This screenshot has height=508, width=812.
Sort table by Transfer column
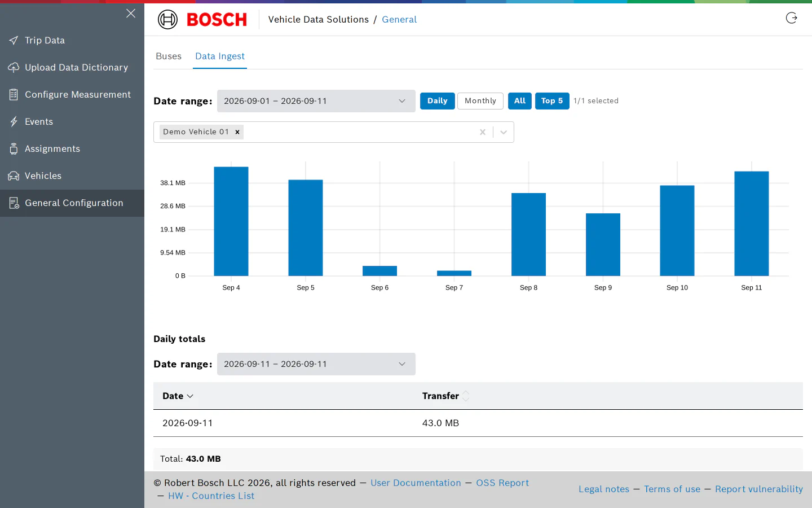[445, 396]
